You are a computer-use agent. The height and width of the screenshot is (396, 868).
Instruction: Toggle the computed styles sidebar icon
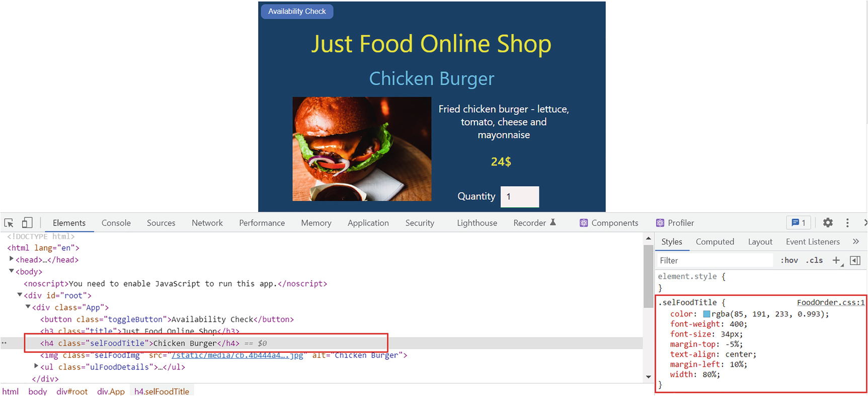coord(855,260)
